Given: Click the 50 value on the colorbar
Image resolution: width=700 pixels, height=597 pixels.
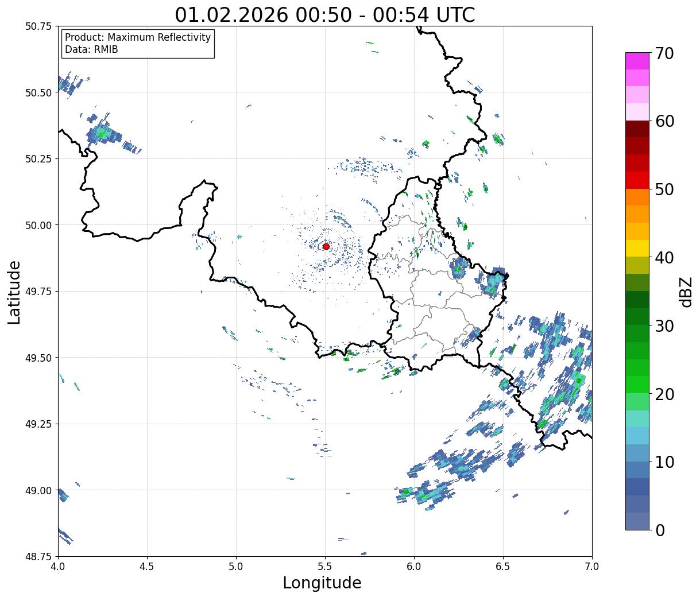Looking at the screenshot, I should tap(664, 189).
